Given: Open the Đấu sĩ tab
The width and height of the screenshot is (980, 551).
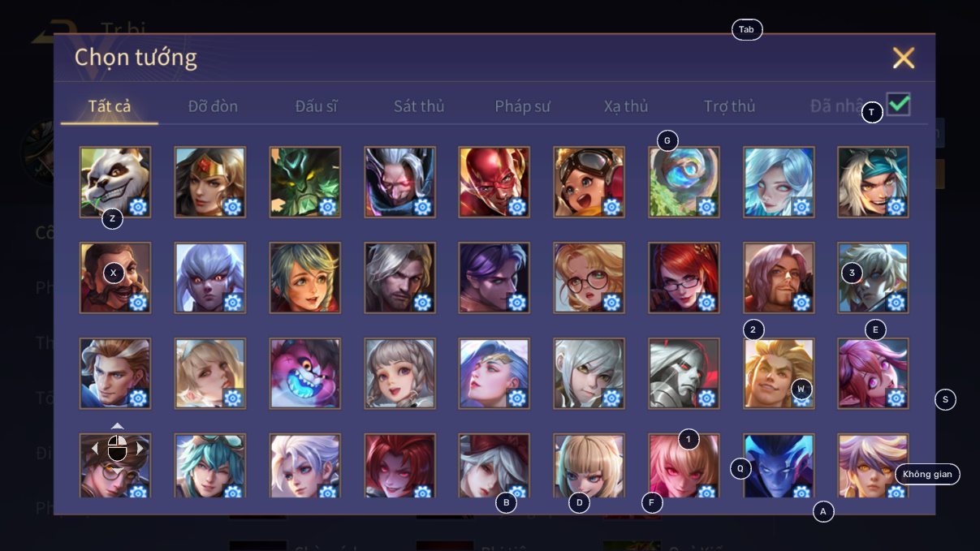Looking at the screenshot, I should 316,106.
